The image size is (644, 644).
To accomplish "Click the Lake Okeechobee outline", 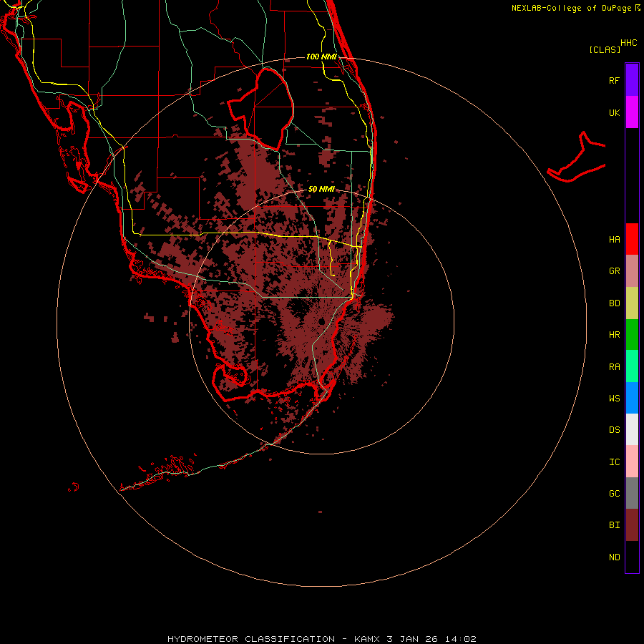I will click(260, 109).
